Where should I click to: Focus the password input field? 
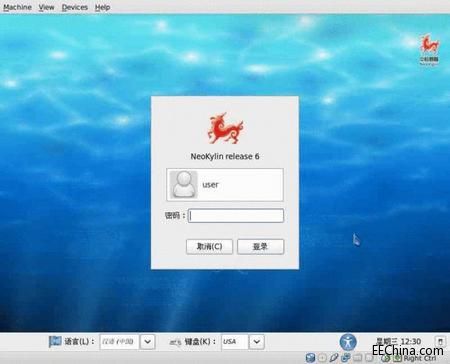(x=236, y=216)
